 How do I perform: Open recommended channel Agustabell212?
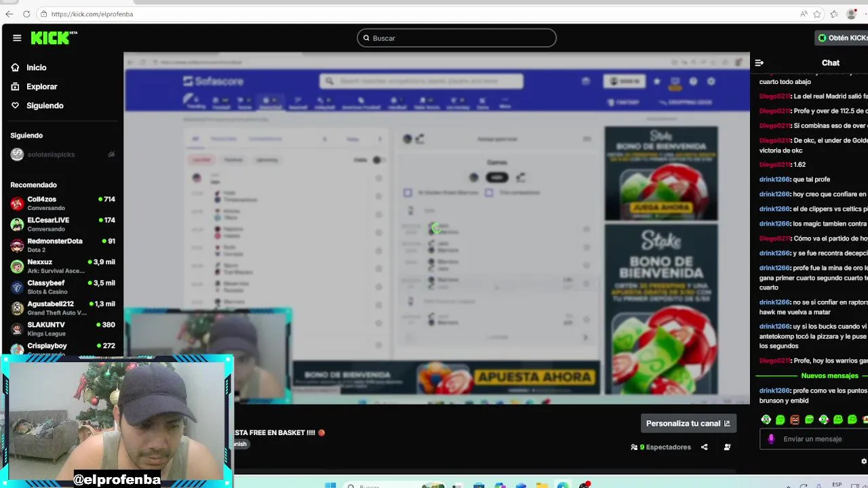click(x=62, y=308)
